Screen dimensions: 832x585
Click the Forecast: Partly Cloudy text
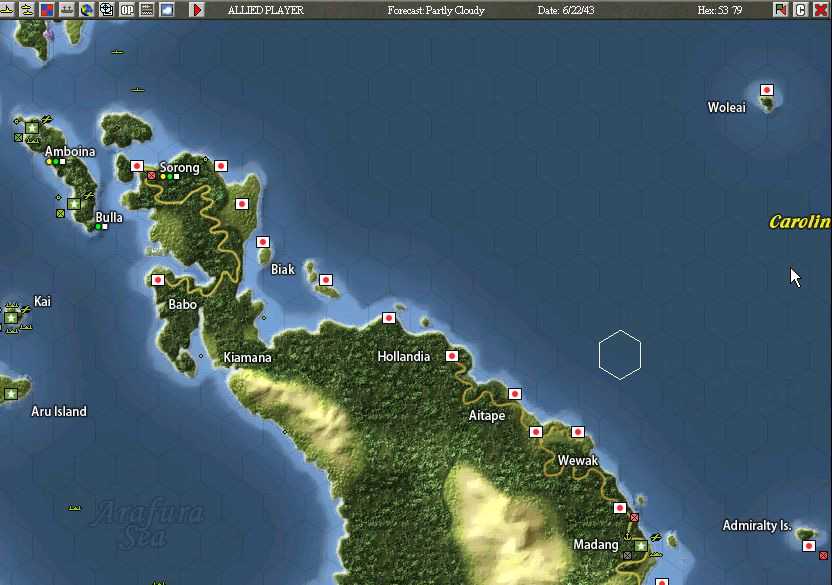point(436,10)
